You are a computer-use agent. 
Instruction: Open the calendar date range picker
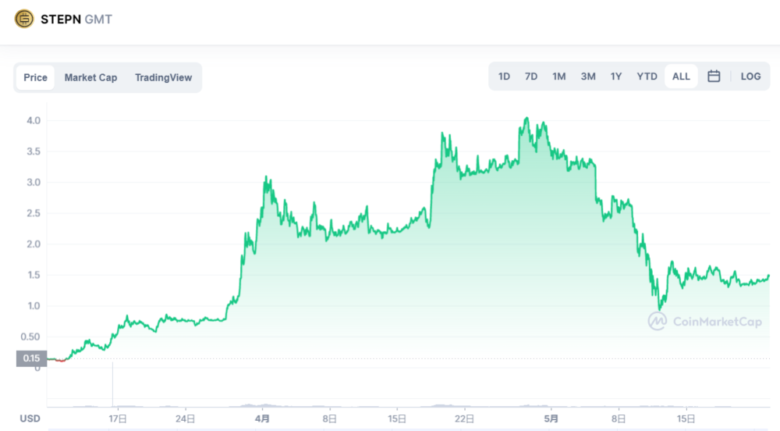(714, 76)
